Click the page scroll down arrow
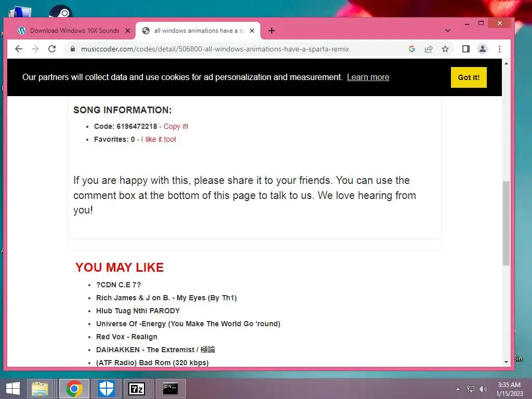 point(506,362)
